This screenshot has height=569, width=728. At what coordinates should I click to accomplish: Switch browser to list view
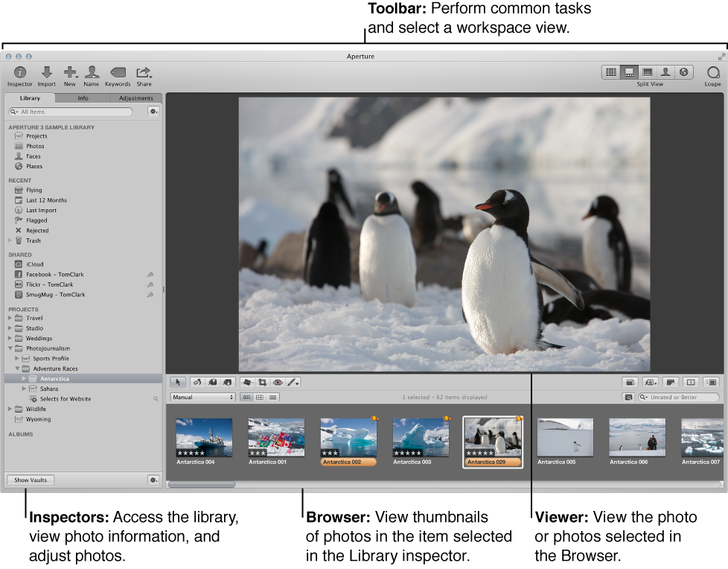[x=273, y=397]
